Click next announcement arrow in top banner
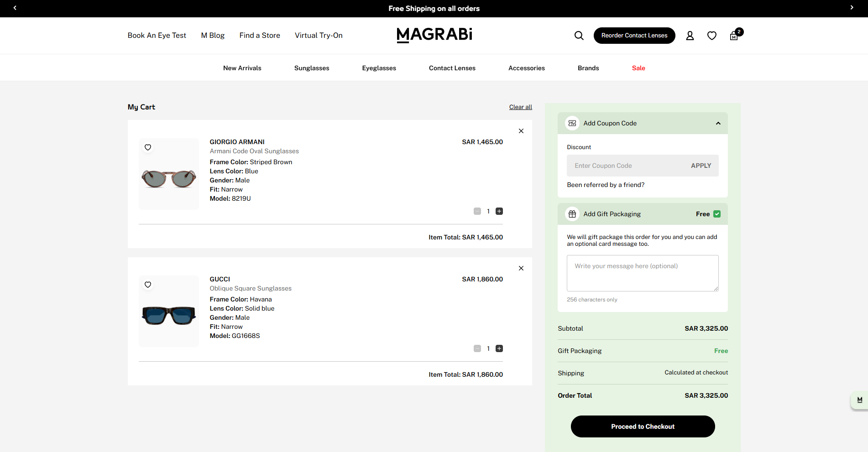Image resolution: width=868 pixels, height=452 pixels. (852, 8)
